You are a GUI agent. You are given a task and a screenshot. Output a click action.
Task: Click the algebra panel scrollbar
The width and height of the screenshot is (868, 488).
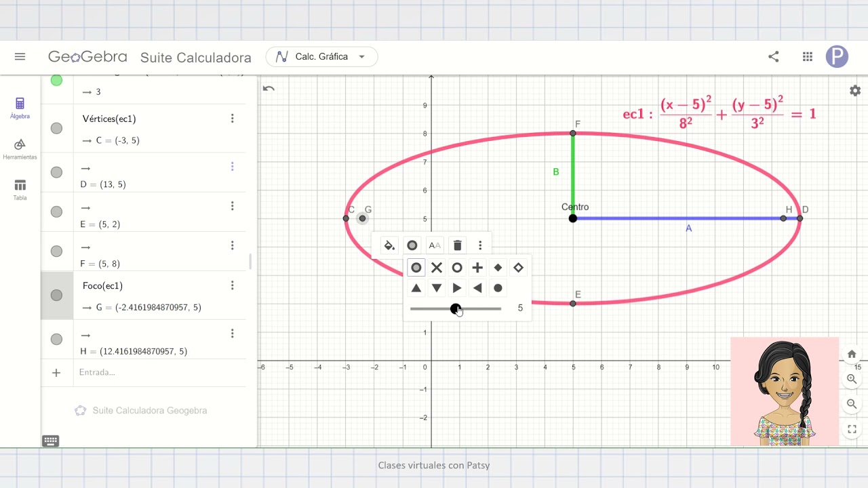click(x=250, y=261)
